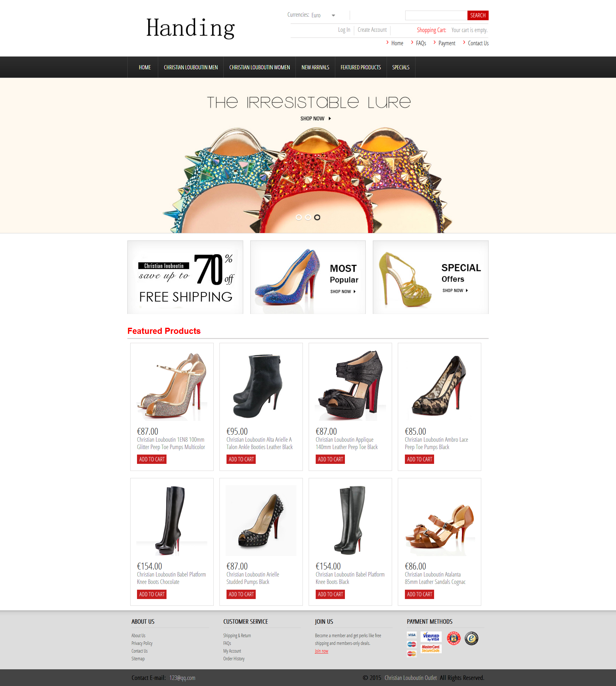
Task: Click the Verified by Visa payment icon
Action: pyautogui.click(x=431, y=637)
